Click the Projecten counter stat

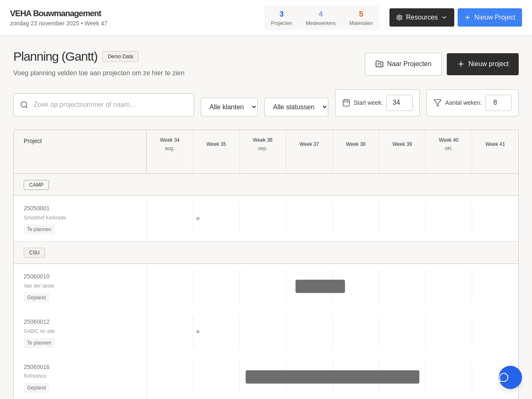[281, 18]
